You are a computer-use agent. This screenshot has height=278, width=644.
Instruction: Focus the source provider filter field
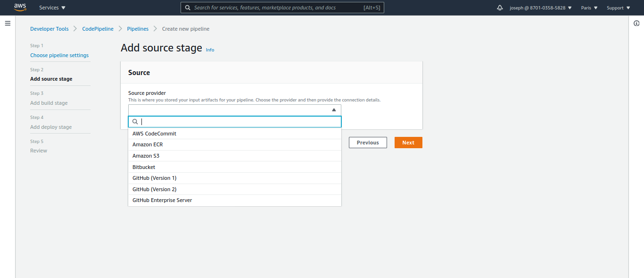[238, 122]
